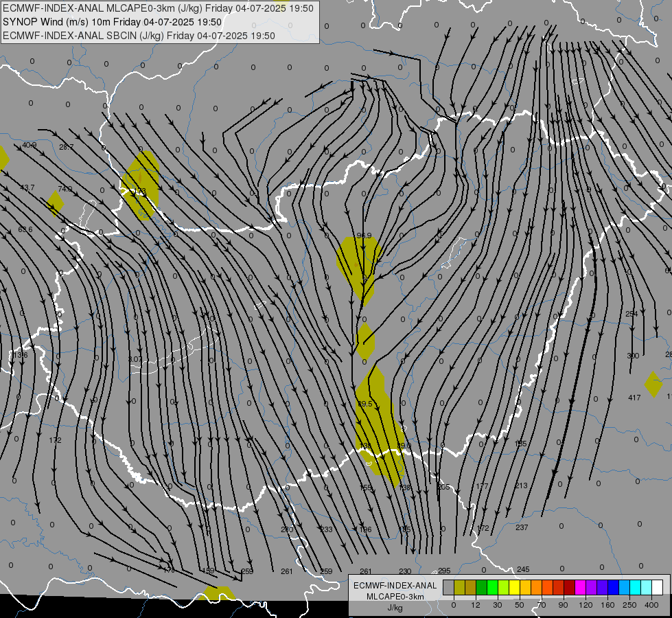Click the 280 value on the map
This screenshot has height=618, width=672.
coord(287,529)
